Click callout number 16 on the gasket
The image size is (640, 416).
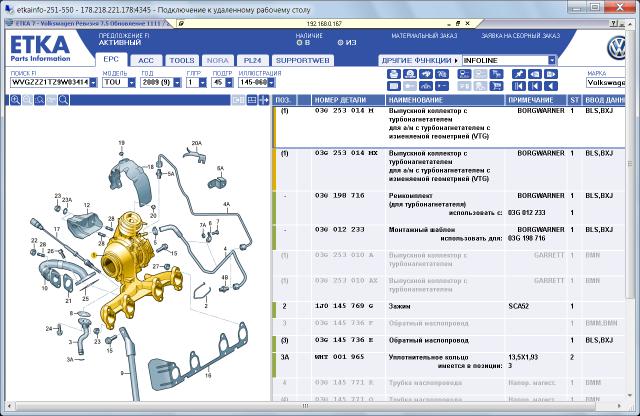point(208,375)
